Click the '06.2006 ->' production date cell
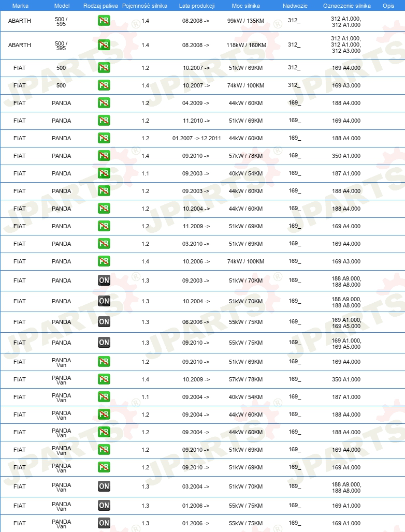This screenshot has height=532, width=405. pos(196,322)
